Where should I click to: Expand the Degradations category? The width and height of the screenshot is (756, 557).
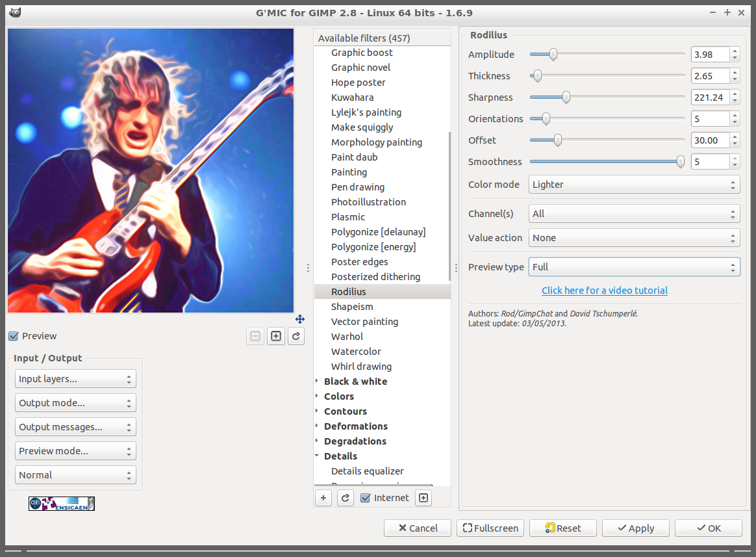point(317,441)
